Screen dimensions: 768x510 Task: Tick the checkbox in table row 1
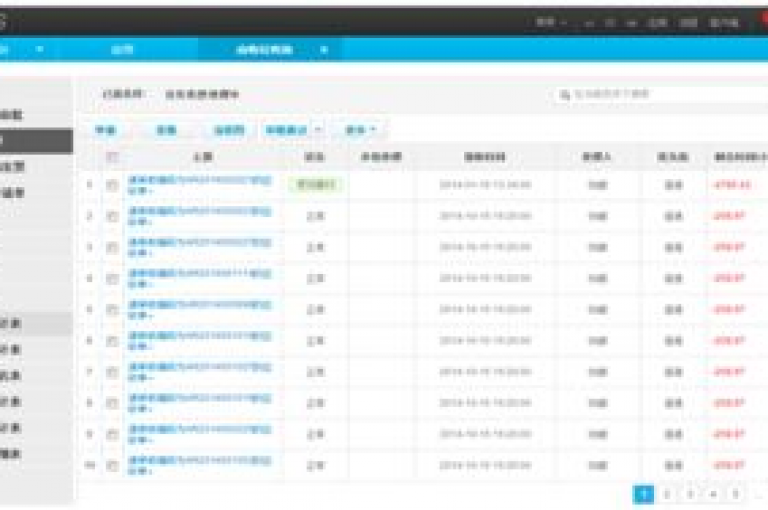112,185
